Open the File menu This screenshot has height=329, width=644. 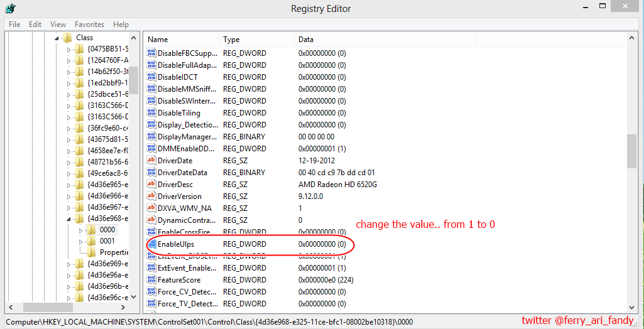click(x=14, y=24)
